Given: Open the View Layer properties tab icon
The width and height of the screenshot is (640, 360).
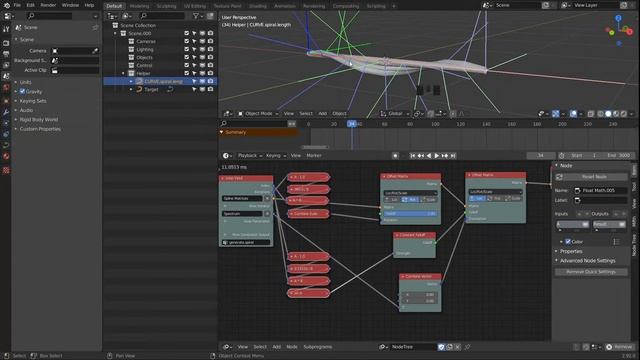Looking at the screenshot, I should [6, 65].
